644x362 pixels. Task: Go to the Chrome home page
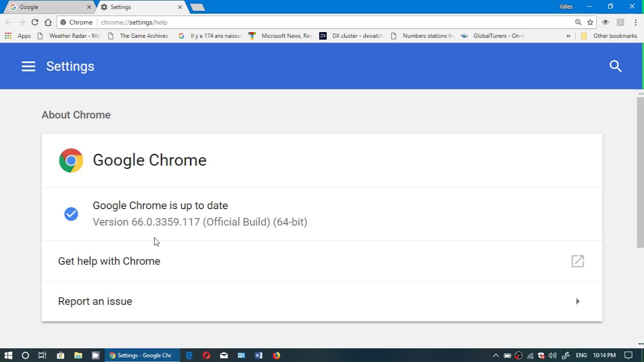point(48,22)
